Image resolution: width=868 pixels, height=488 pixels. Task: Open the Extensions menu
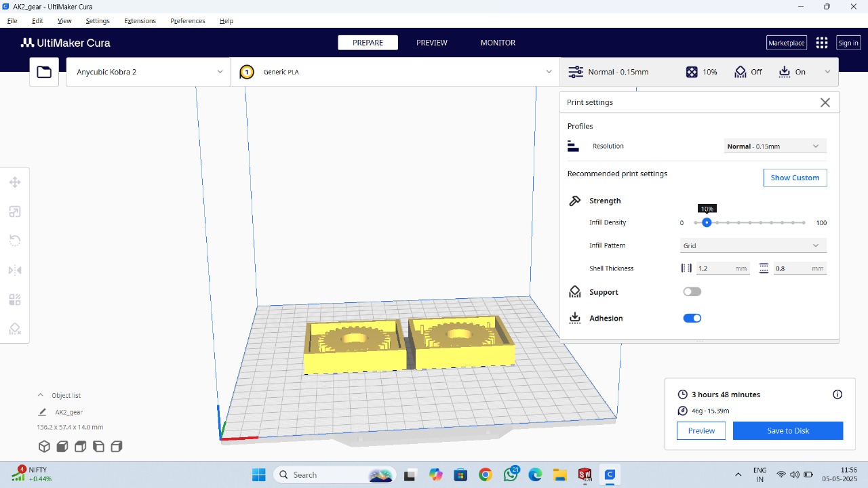click(140, 21)
